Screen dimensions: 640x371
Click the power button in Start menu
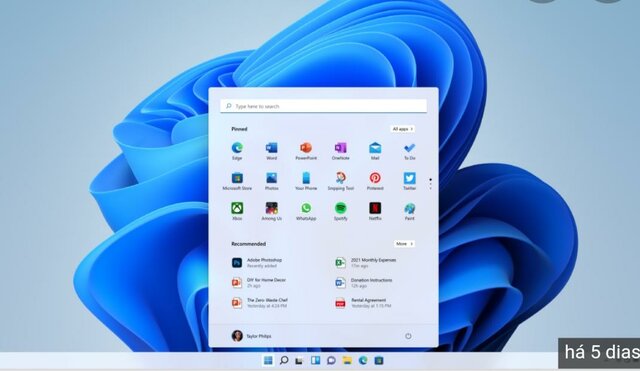pyautogui.click(x=408, y=336)
